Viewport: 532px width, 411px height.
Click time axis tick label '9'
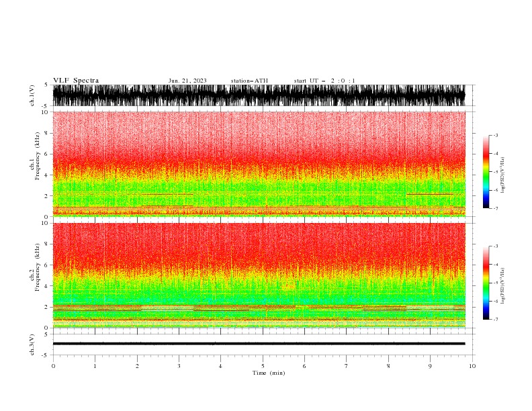(430, 366)
